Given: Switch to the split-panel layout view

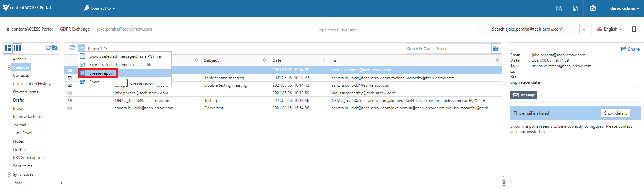Looking at the screenshot, I should point(8,48).
